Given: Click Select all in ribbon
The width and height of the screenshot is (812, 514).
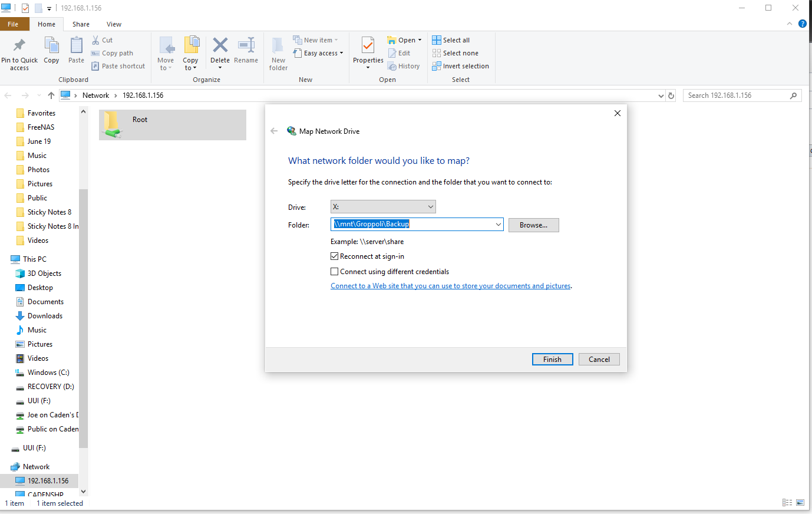Looking at the screenshot, I should [451, 40].
